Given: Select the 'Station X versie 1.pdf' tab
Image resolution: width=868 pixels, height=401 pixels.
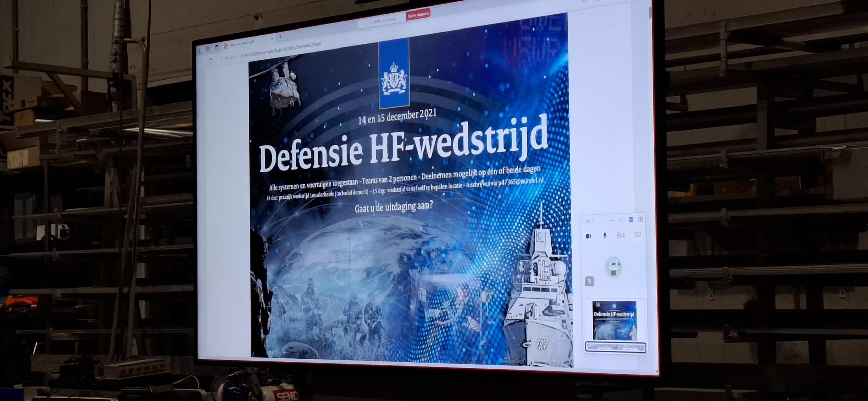Looking at the screenshot, I should tap(241, 43).
